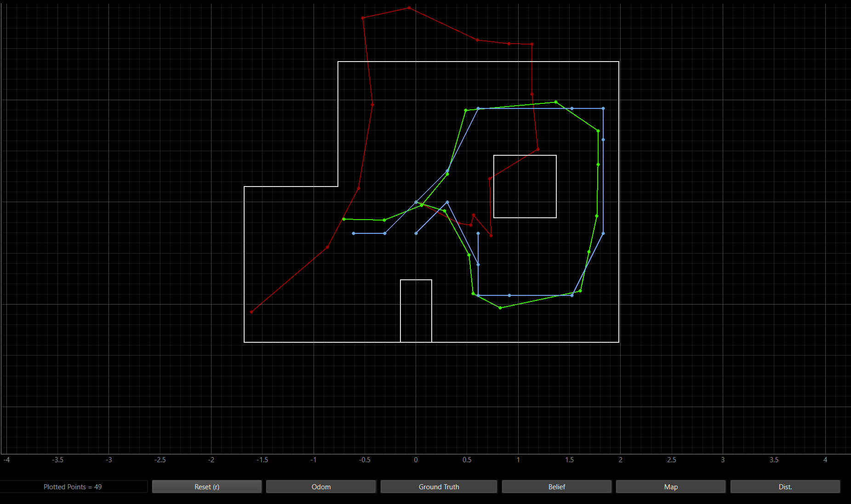Click the topmost red odometry point
851x504 pixels.
[409, 8]
